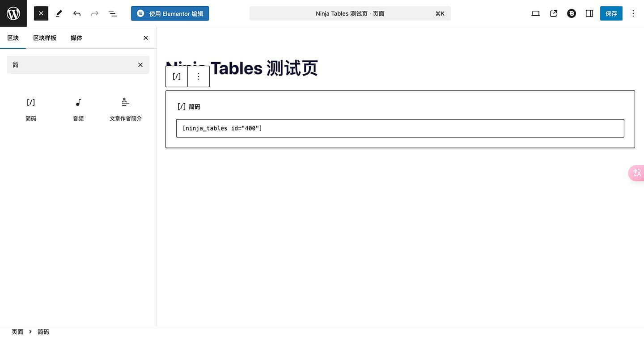
Task: Select the pencil edit tools icon
Action: 59,13
